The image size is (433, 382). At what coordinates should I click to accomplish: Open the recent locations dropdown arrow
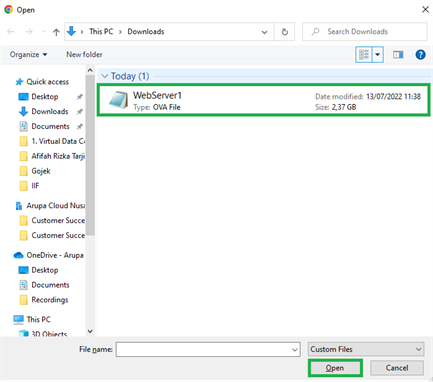point(43,32)
